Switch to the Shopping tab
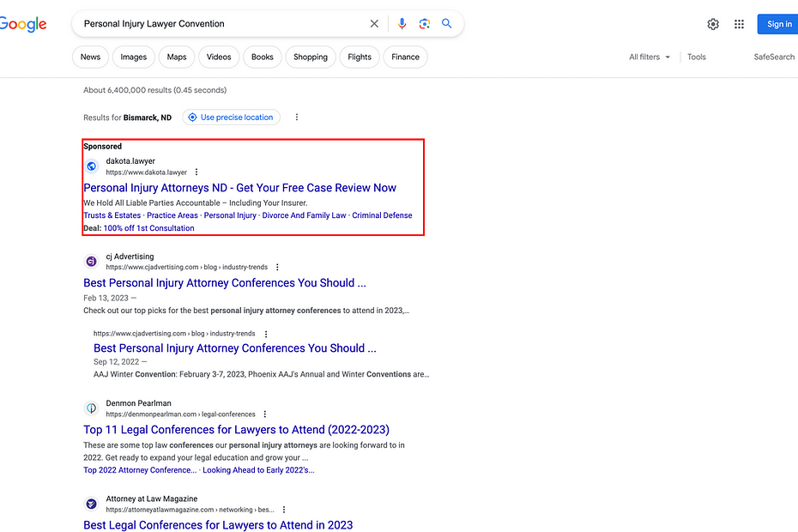 pos(311,57)
